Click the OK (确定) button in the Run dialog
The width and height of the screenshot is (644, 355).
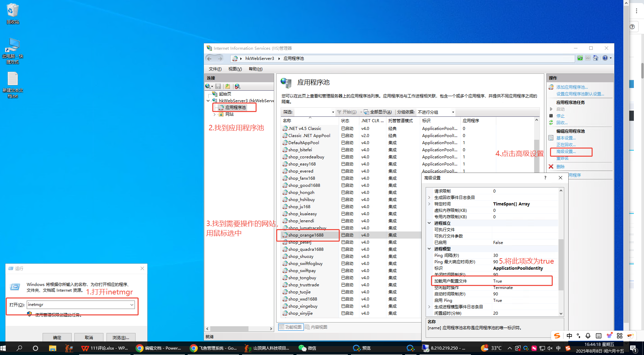tap(57, 337)
